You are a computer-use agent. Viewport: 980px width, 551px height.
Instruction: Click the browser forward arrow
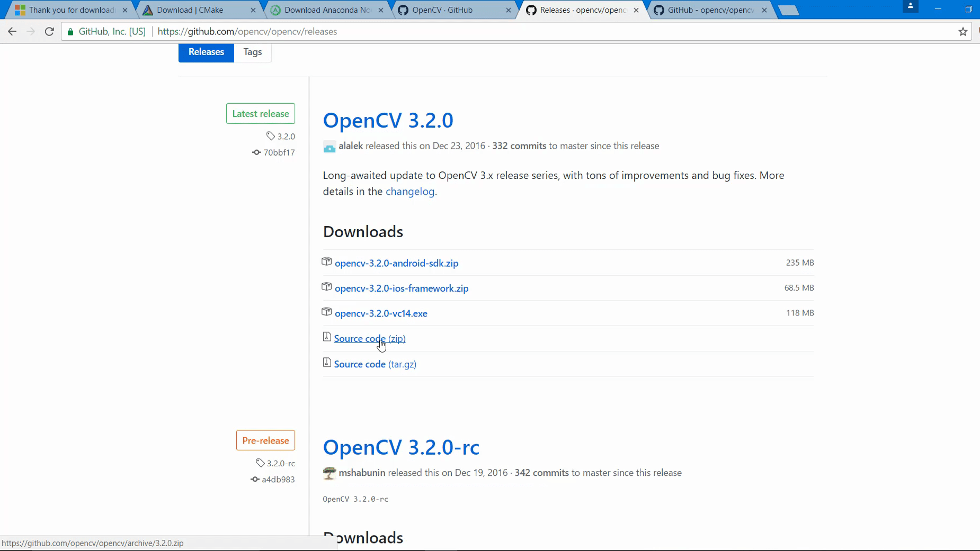pyautogui.click(x=31, y=32)
